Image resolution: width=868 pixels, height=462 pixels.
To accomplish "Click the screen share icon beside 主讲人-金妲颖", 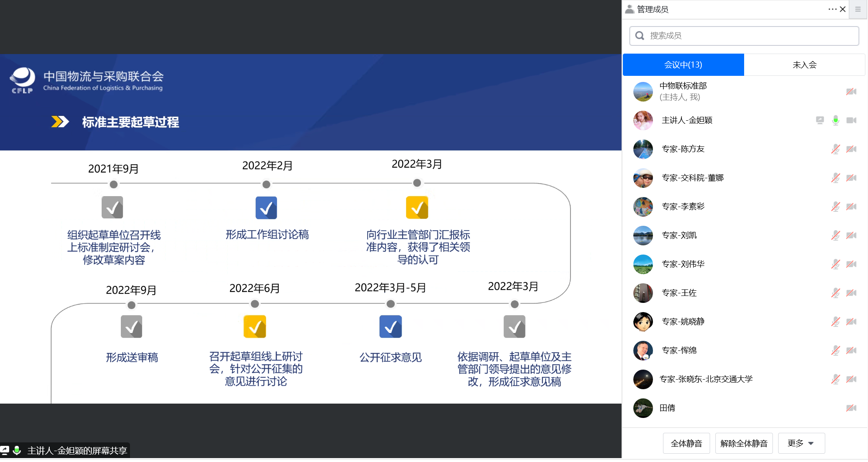I will click(x=820, y=120).
